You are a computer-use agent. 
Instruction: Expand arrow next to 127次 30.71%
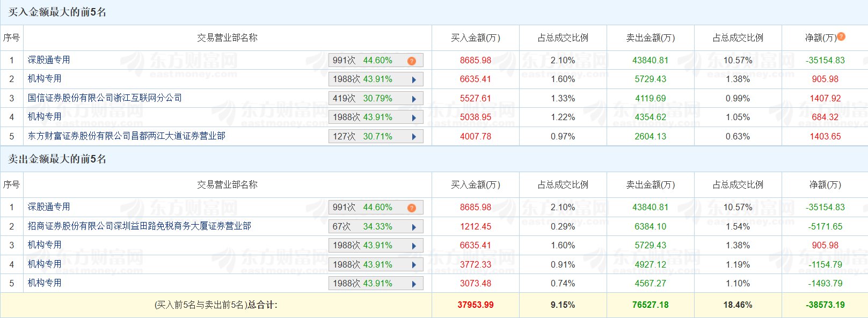[x=414, y=137]
